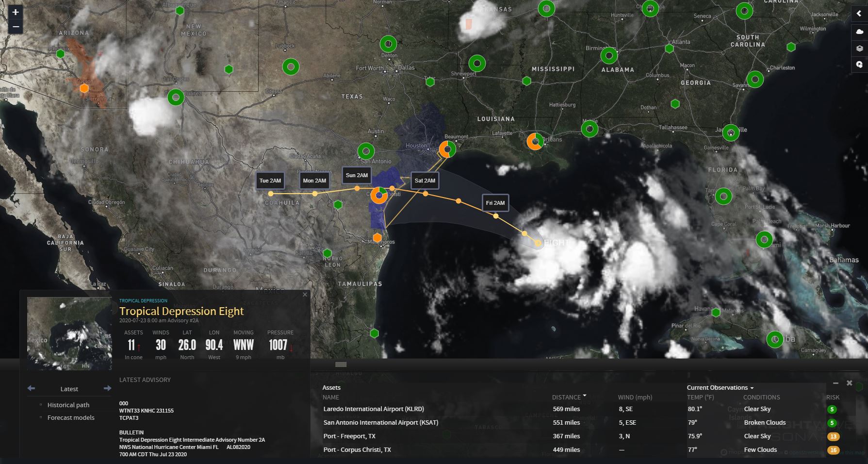Expand the Current Observations dropdown
The image size is (868, 464).
tap(720, 387)
